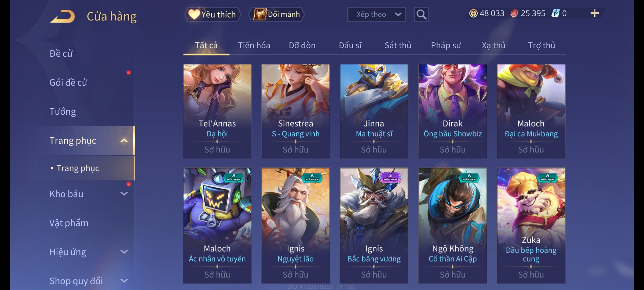Open the Xếp theo sort dropdown
This screenshot has height=290, width=644.
coord(376,15)
